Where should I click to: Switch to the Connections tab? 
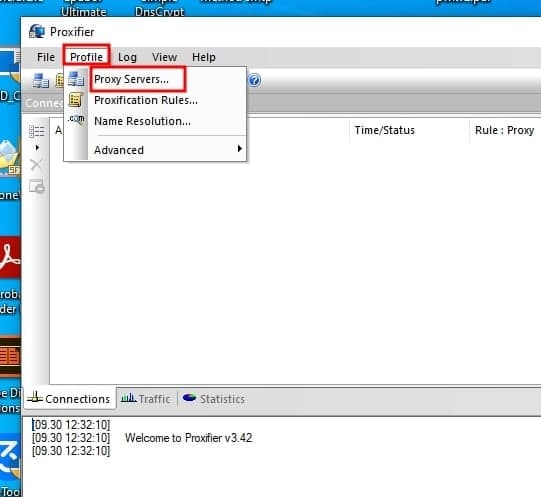tap(69, 399)
